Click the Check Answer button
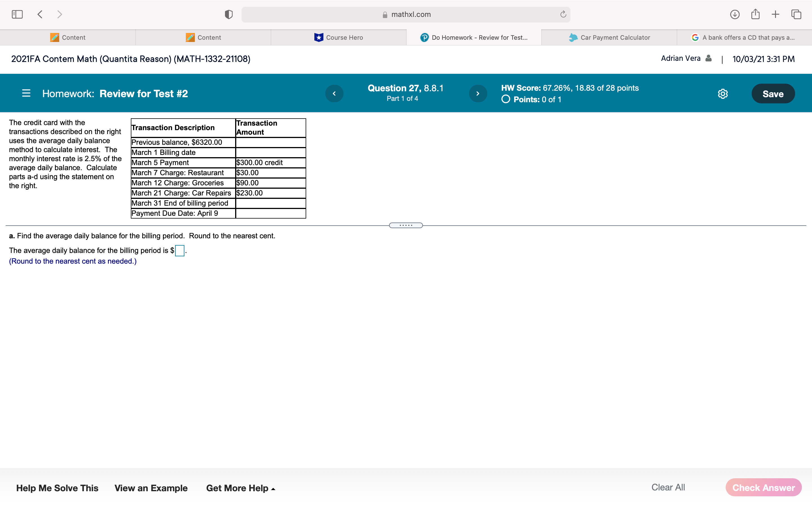This screenshot has width=812, height=507. (763, 488)
